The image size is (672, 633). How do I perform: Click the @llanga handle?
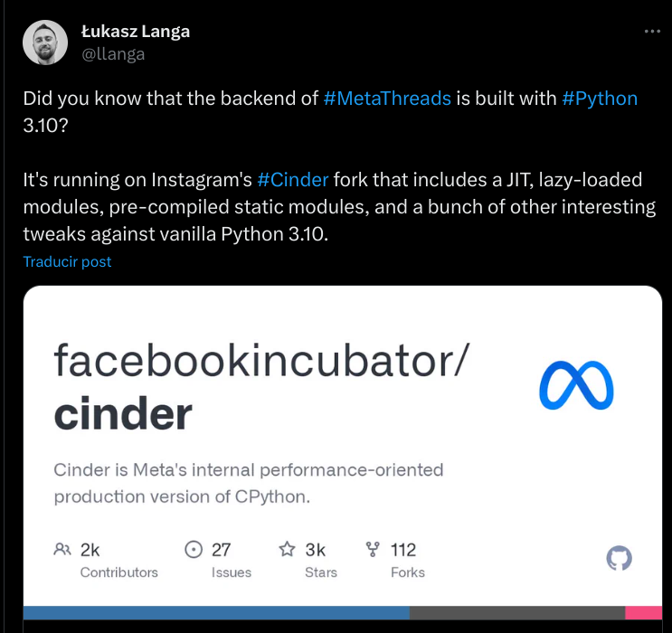pyautogui.click(x=113, y=54)
